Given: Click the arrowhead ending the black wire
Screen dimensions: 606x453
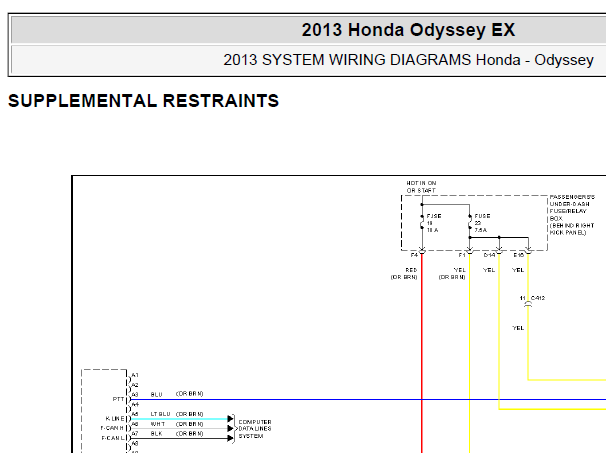Looking at the screenshot, I should (x=230, y=438).
